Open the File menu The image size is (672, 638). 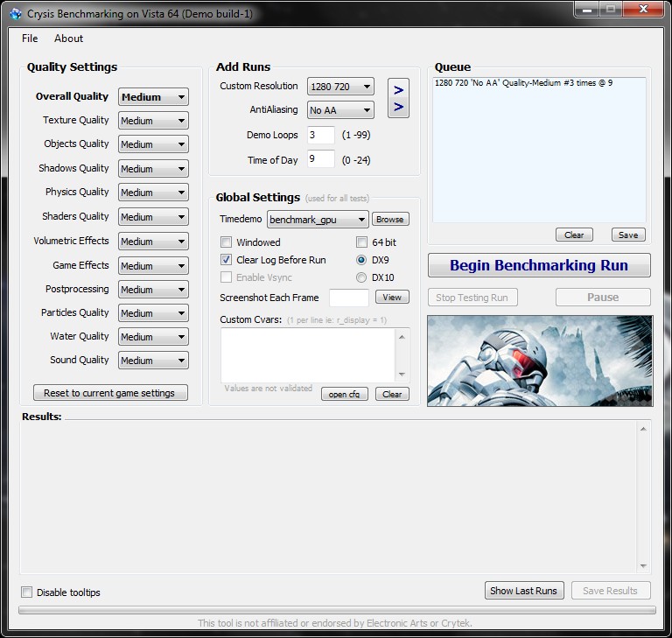(30, 39)
